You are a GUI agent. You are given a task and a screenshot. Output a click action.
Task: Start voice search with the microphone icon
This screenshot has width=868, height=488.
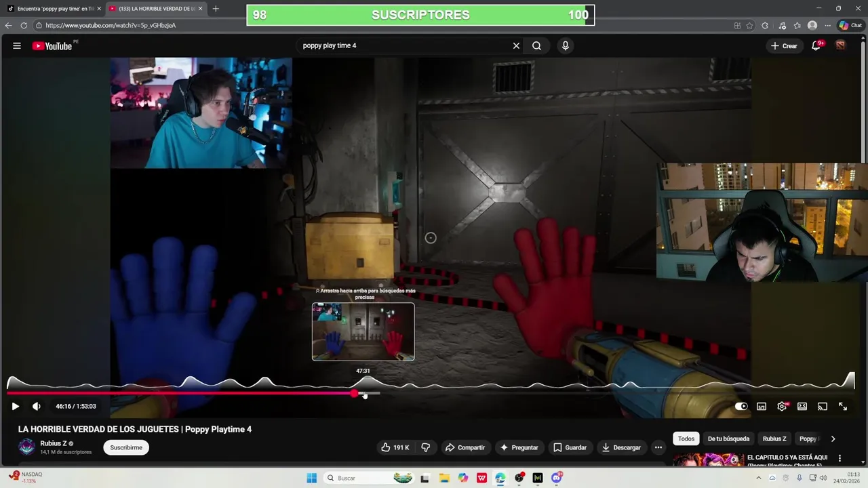click(x=566, y=45)
